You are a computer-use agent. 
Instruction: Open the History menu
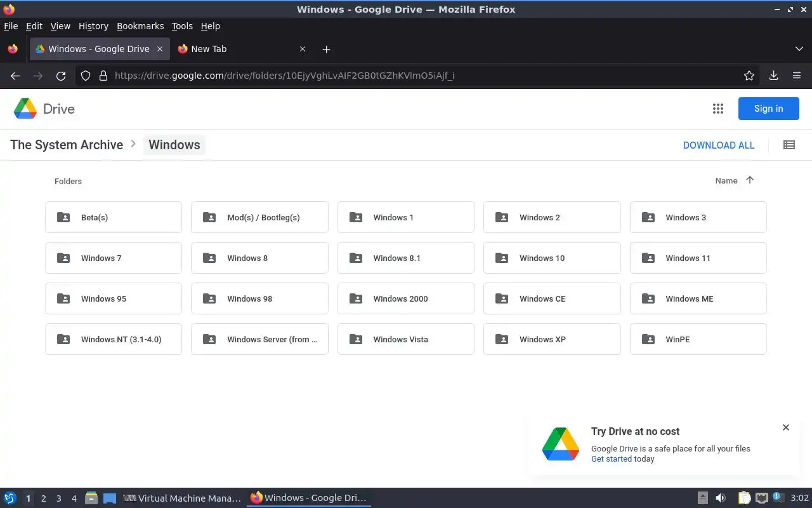tap(93, 26)
